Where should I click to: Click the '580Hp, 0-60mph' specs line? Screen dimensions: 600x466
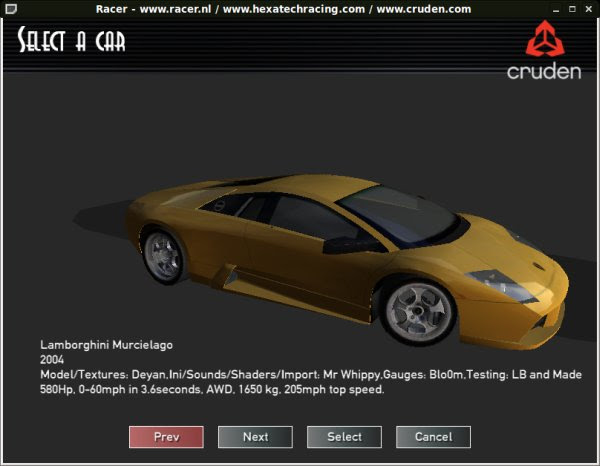point(212,389)
